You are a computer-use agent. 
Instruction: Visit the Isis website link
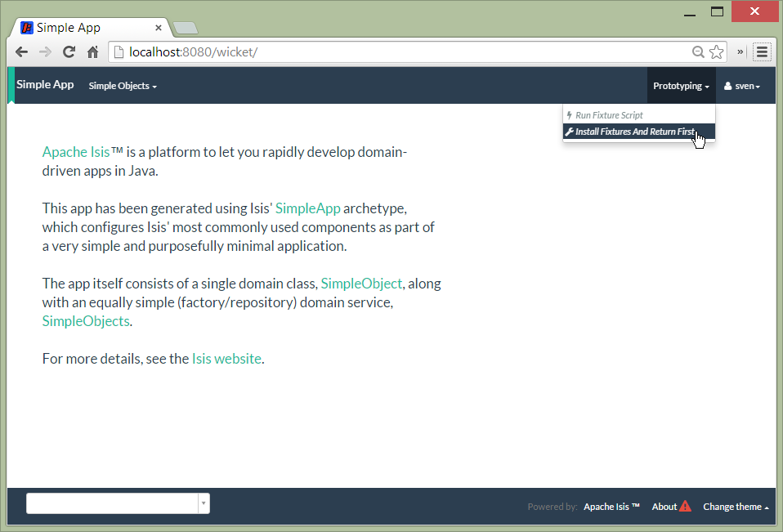coord(226,359)
